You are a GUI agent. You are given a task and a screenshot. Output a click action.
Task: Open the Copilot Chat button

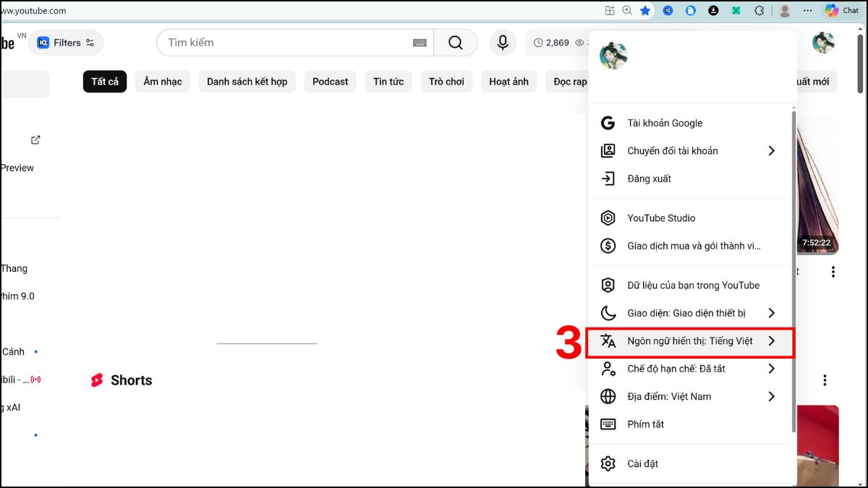(x=841, y=11)
